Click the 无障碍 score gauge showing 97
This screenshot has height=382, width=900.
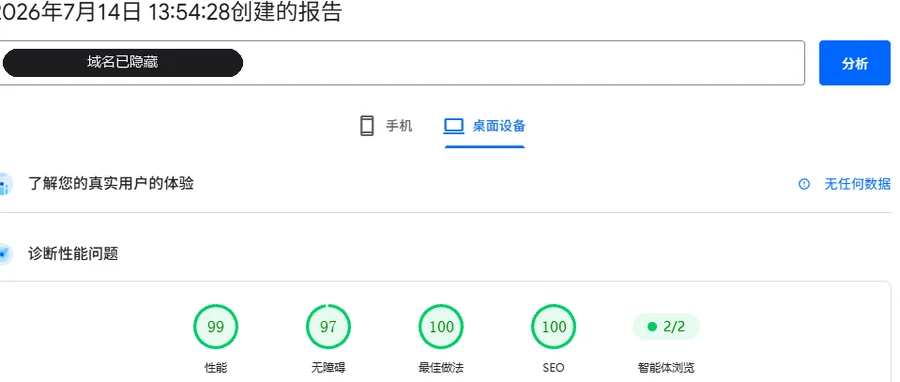[328, 327]
